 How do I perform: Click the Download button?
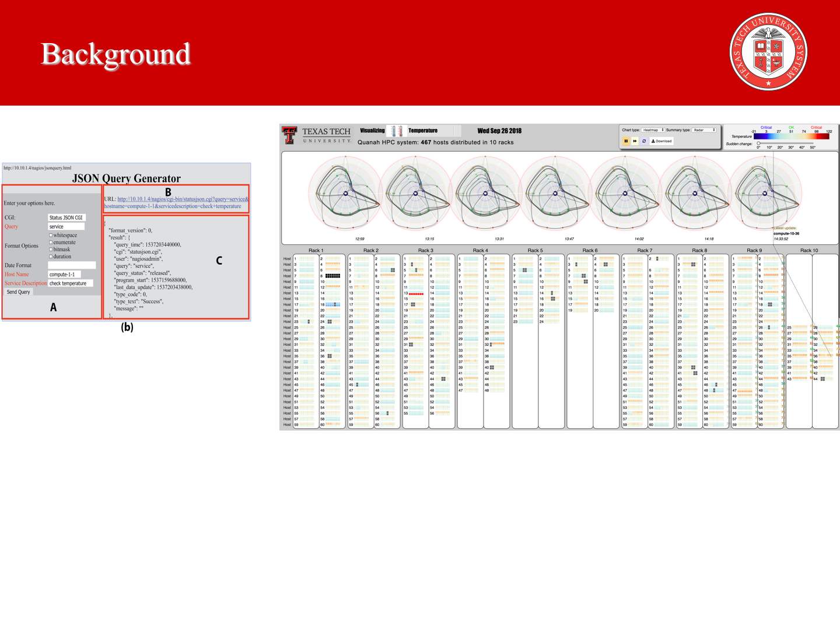pyautogui.click(x=661, y=141)
